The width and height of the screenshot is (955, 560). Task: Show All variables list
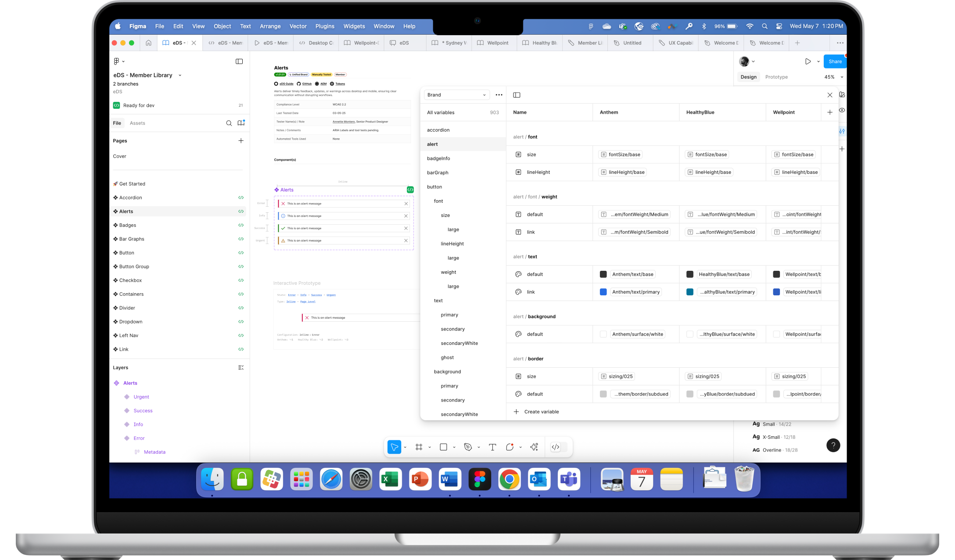[463, 112]
